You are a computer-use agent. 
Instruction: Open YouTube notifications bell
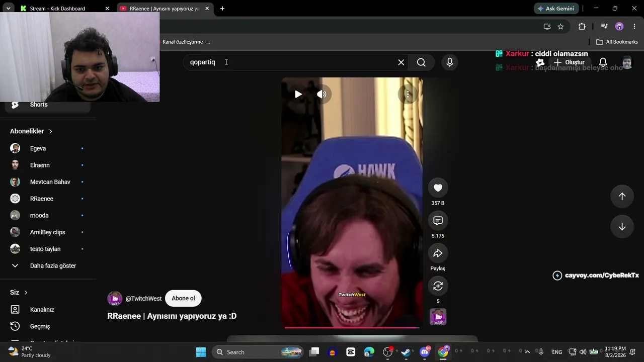(x=603, y=62)
